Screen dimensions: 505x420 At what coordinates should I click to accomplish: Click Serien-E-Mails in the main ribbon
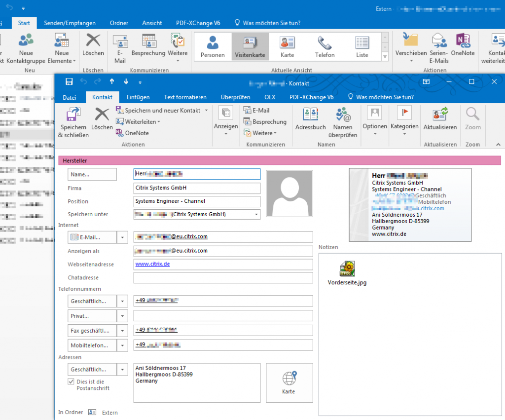pyautogui.click(x=438, y=48)
